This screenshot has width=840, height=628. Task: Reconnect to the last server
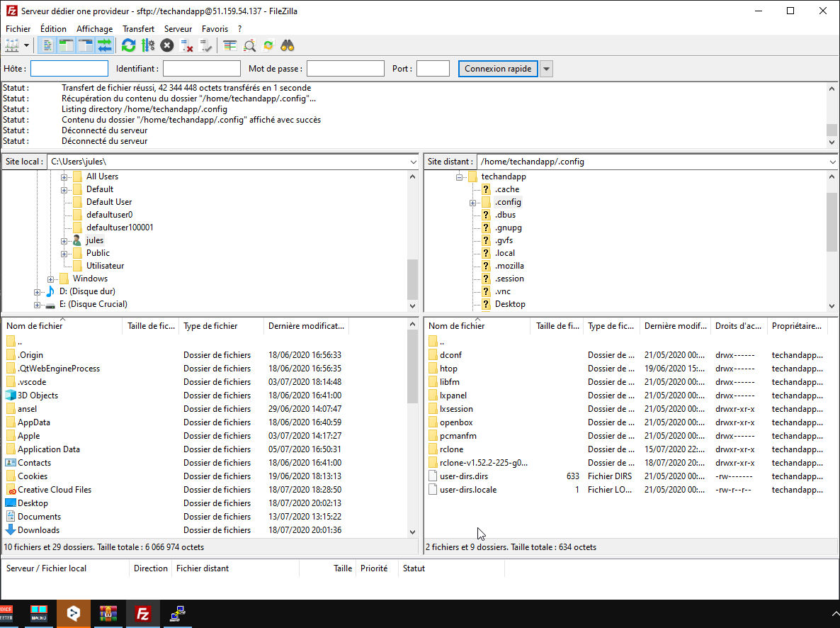point(205,45)
